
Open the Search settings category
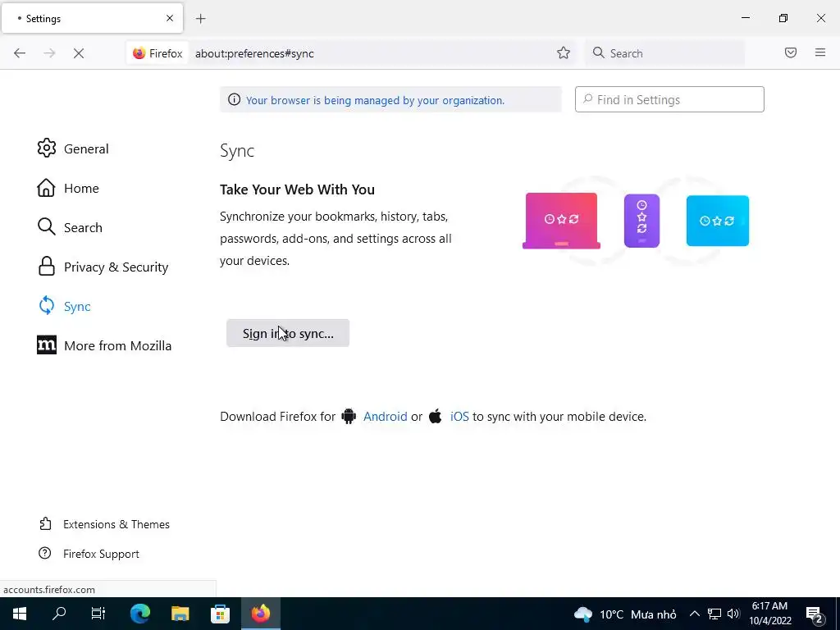(x=70, y=227)
